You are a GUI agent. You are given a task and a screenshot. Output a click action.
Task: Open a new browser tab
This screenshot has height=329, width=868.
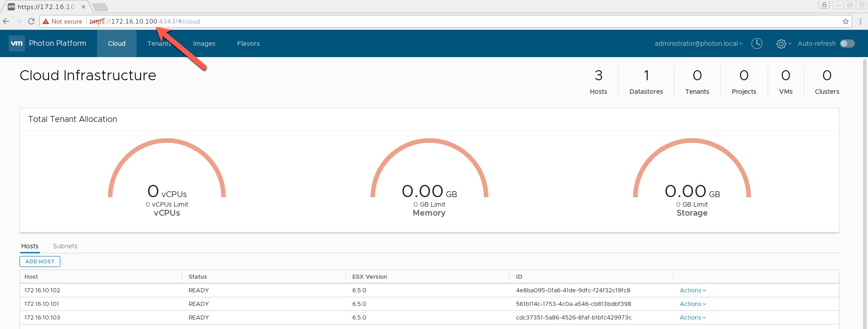click(100, 7)
